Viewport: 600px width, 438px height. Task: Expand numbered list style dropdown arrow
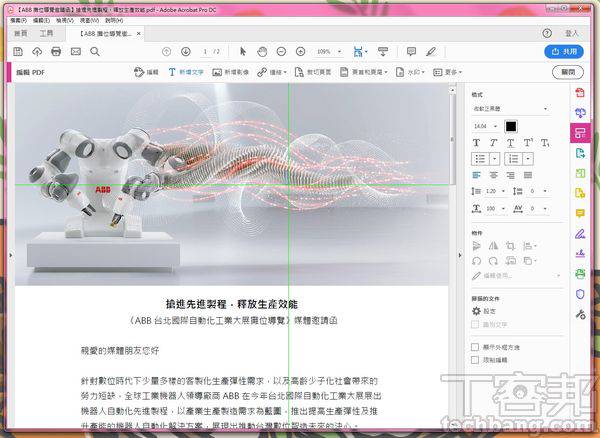528,159
